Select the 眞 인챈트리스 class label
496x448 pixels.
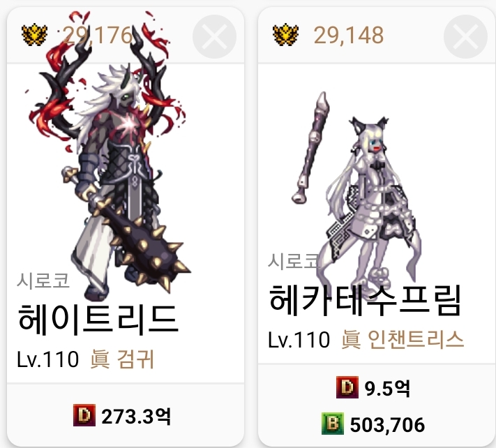[x=403, y=339]
